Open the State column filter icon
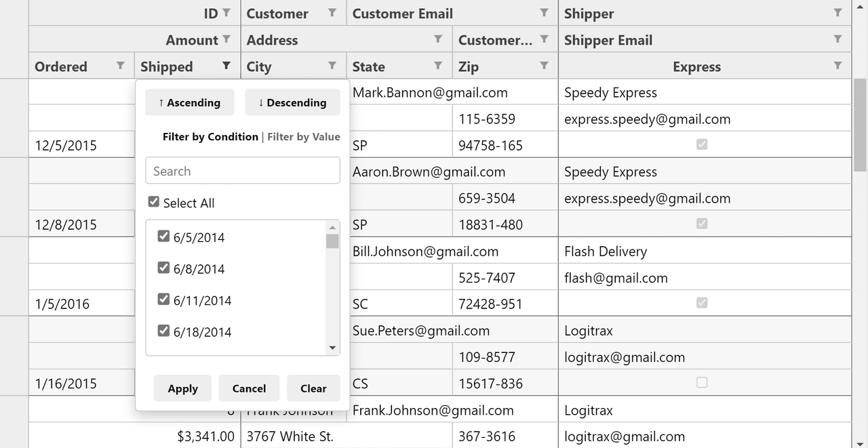Image resolution: width=868 pixels, height=448 pixels. [438, 66]
